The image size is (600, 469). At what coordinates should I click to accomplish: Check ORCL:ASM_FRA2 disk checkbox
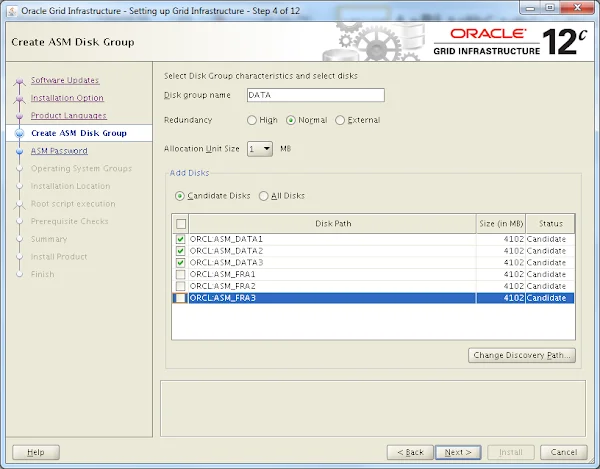[180, 286]
